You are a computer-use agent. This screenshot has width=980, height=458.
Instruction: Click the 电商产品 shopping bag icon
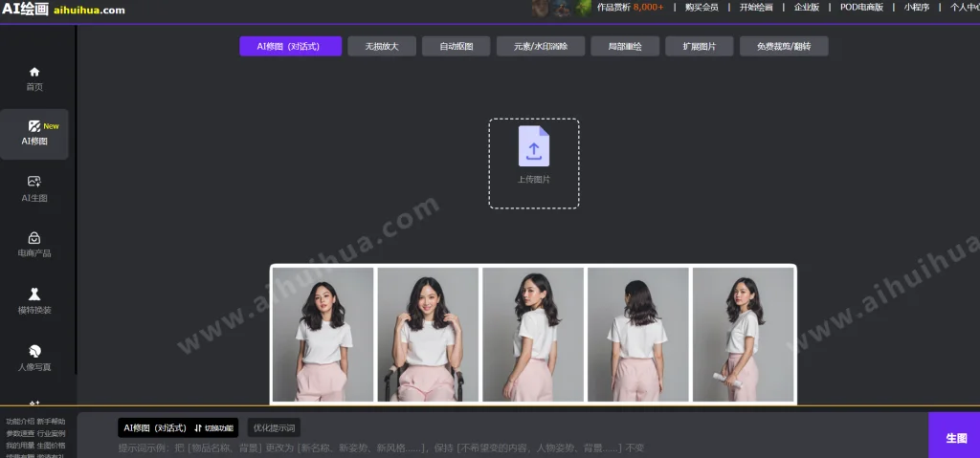click(34, 237)
